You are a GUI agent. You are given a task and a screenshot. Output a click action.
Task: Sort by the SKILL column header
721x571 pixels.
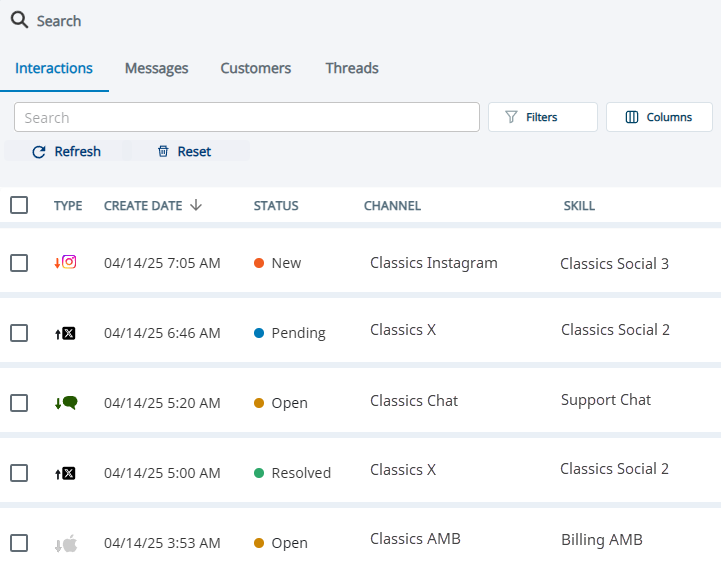coord(579,206)
